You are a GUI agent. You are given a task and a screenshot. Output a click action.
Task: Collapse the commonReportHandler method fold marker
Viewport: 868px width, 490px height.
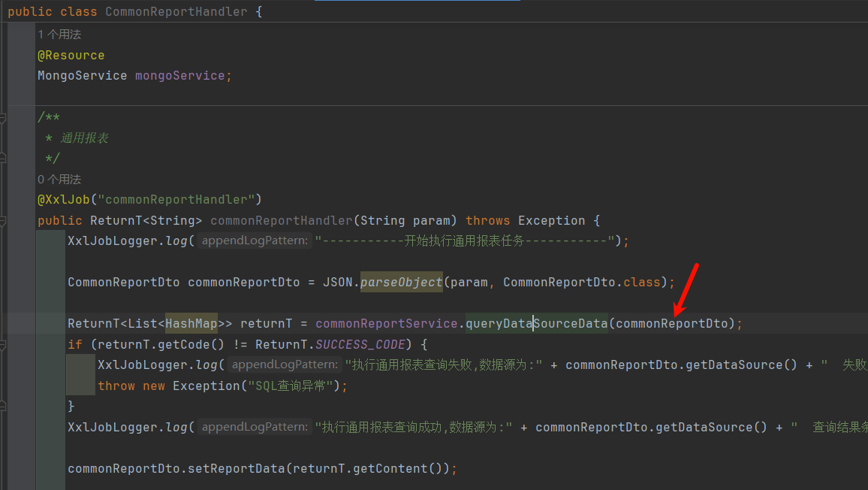tap(3, 221)
